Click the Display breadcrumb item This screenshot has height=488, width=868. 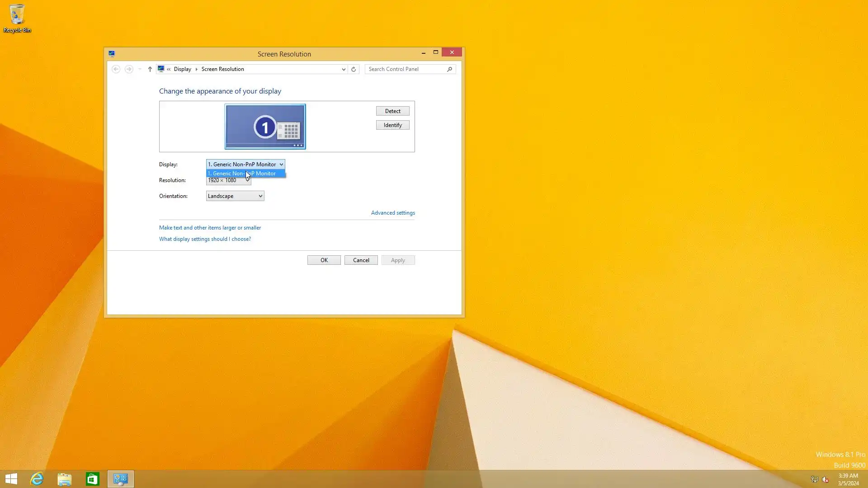pos(183,69)
